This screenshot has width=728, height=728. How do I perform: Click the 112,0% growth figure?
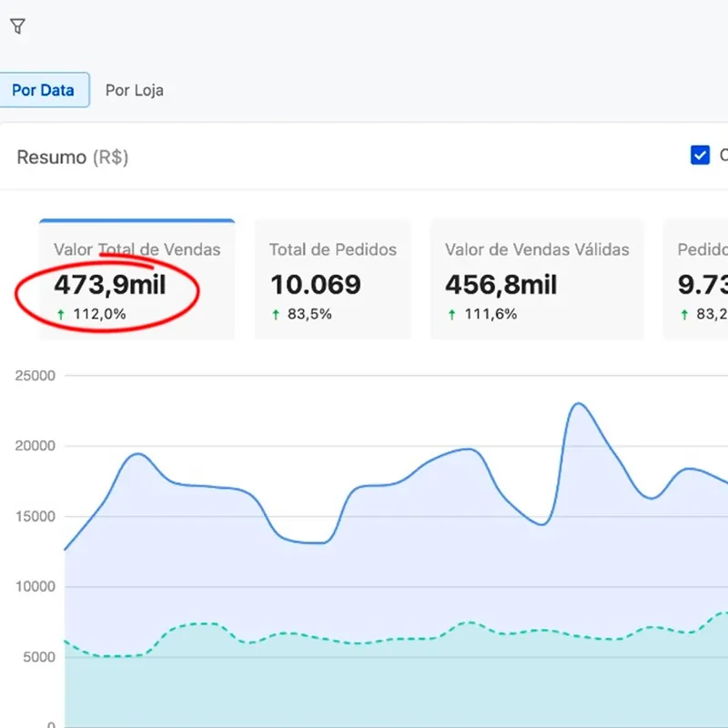coord(99,314)
